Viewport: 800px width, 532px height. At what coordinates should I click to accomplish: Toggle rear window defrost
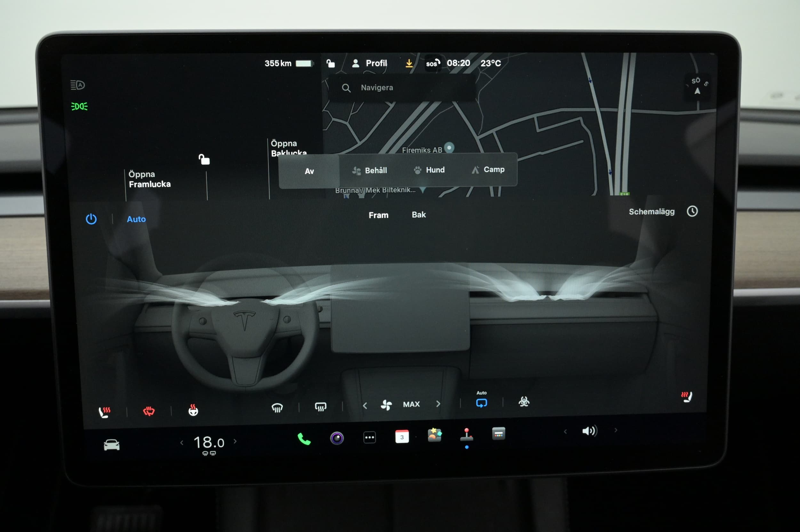click(320, 407)
